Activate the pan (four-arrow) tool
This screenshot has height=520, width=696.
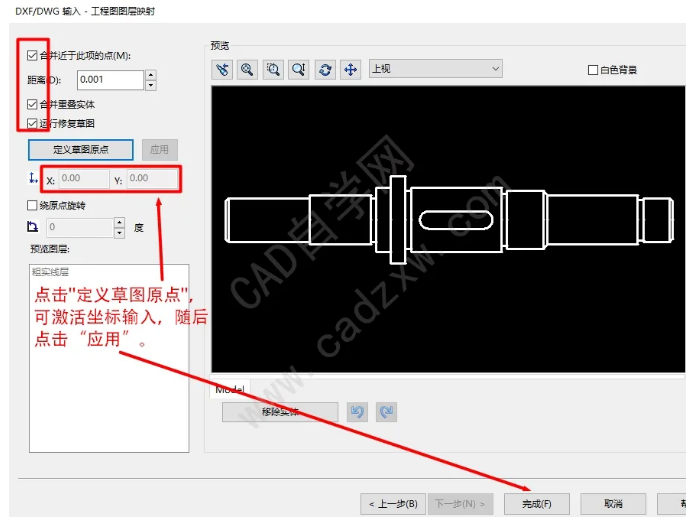coord(351,70)
